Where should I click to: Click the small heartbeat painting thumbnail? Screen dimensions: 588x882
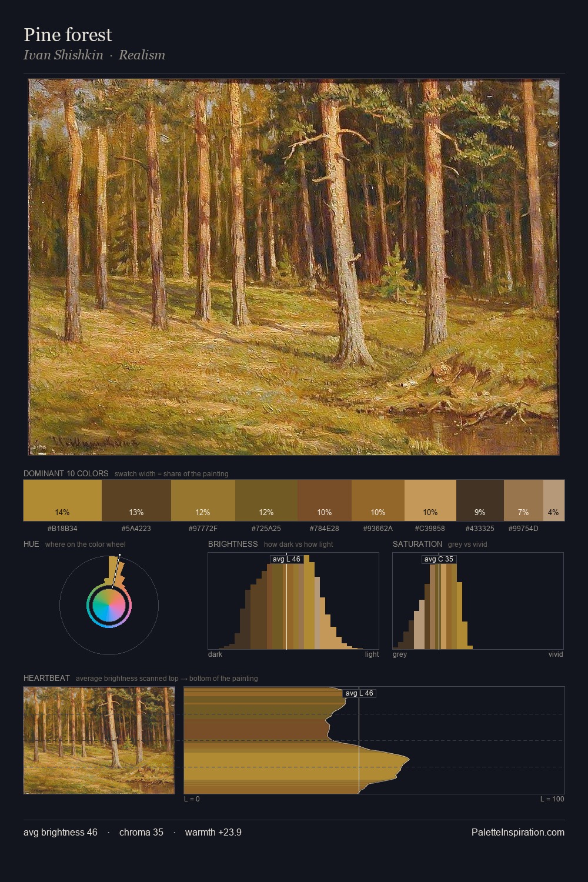tap(99, 740)
